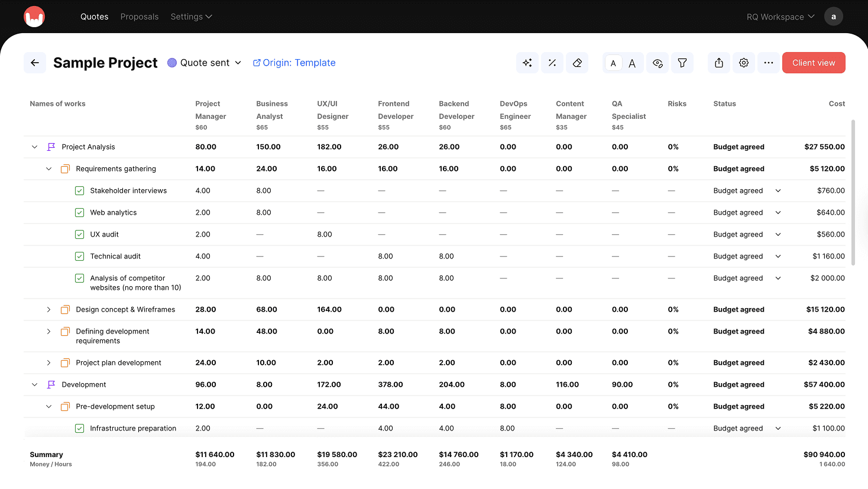
Task: Collapse the Project Analysis section
Action: [x=35, y=147]
